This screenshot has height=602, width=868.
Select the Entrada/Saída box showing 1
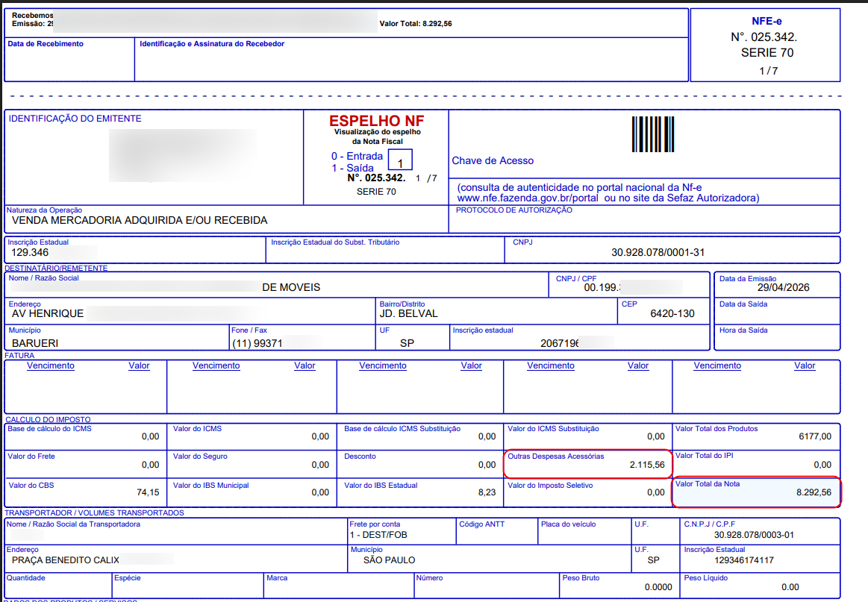tap(400, 160)
